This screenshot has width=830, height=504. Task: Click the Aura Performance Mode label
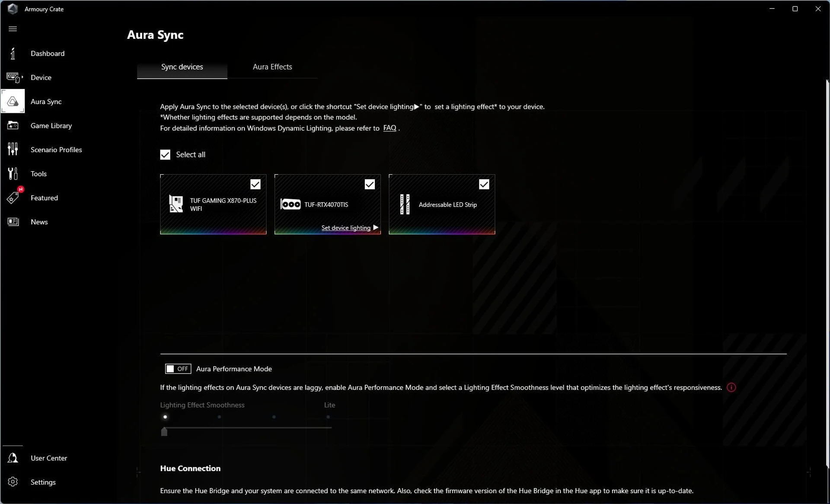click(x=234, y=369)
